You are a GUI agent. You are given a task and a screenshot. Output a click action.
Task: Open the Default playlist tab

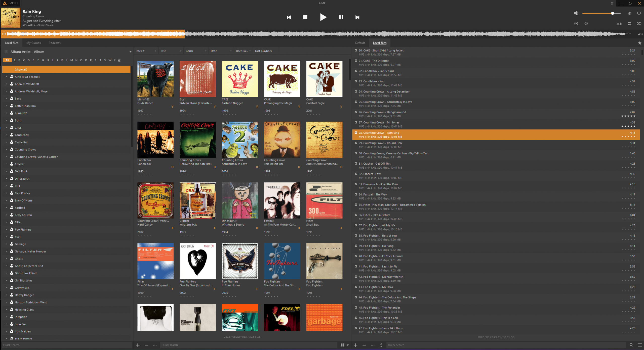pos(360,43)
